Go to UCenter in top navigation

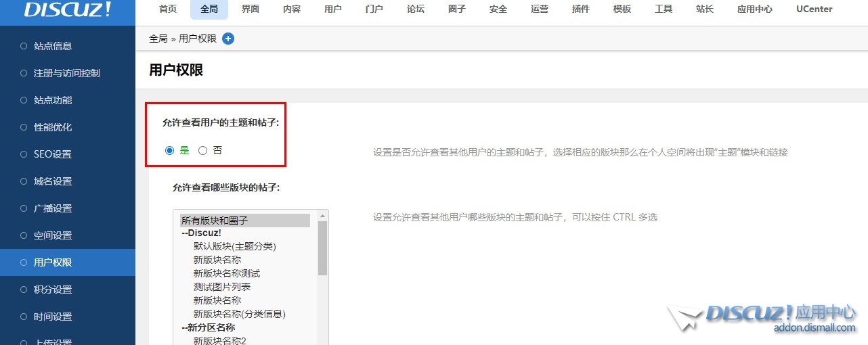coord(814,9)
